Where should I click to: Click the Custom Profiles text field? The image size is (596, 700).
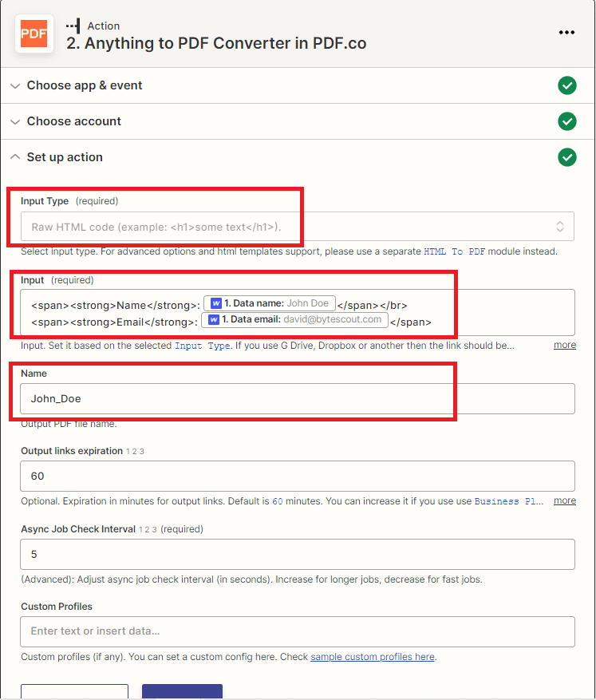tap(297, 630)
